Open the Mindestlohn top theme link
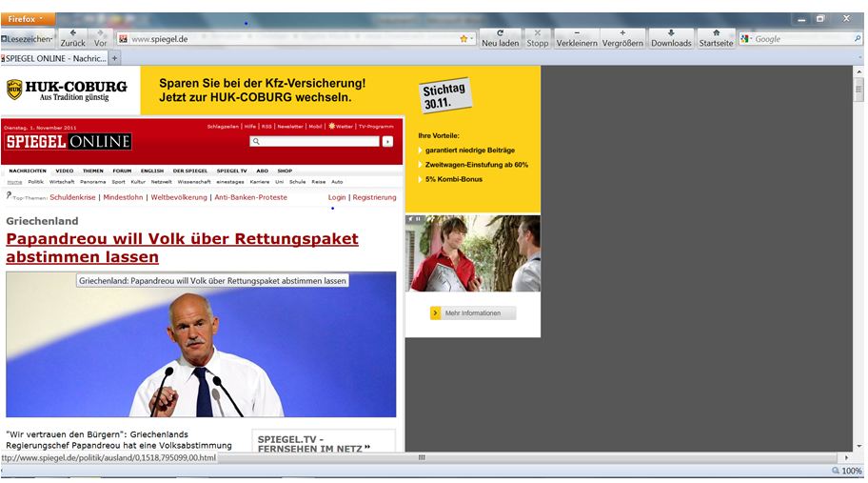 123,197
